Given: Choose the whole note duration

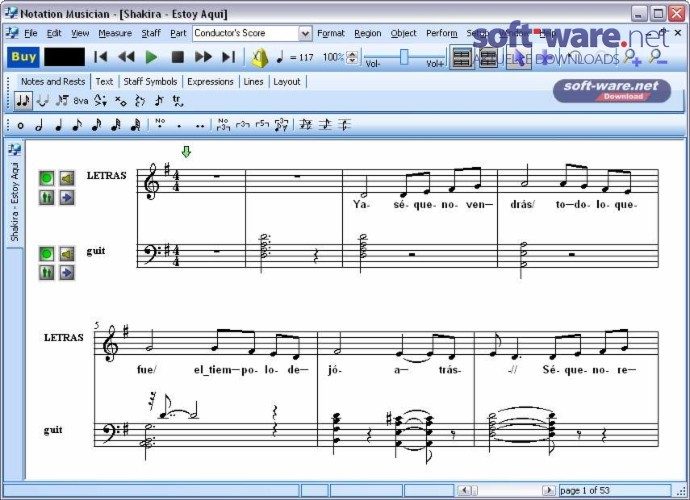Looking at the screenshot, I should click(x=20, y=126).
